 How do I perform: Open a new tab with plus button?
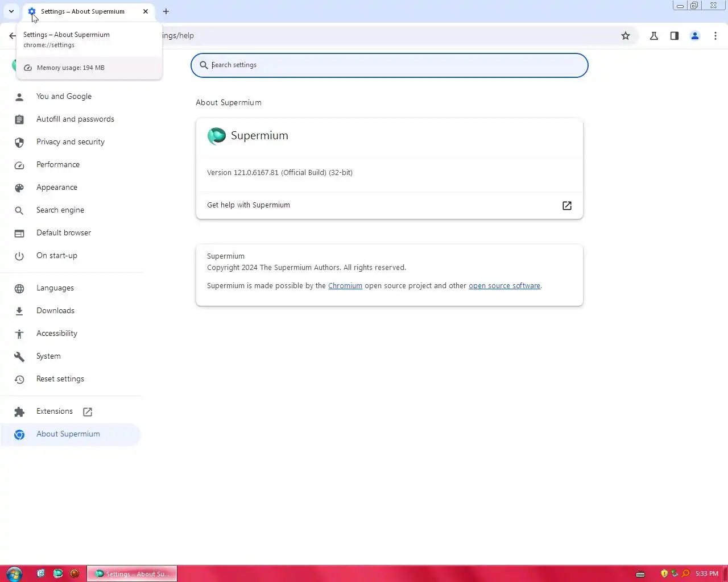click(166, 11)
